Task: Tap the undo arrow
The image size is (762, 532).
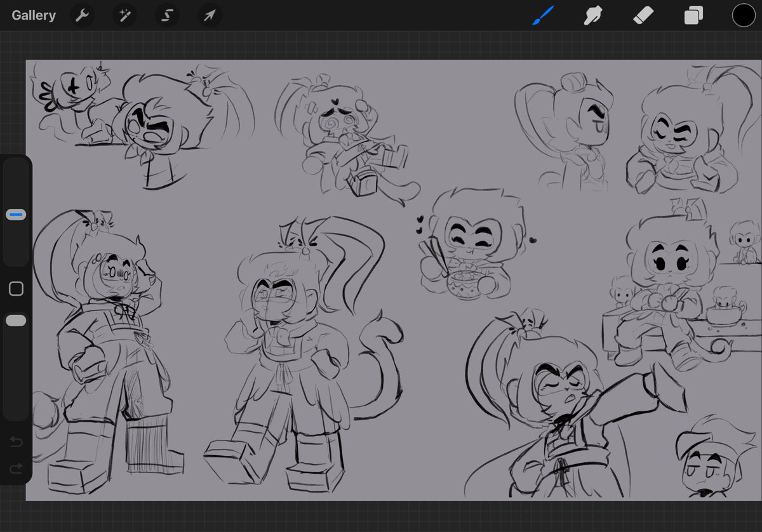Action: [16, 441]
